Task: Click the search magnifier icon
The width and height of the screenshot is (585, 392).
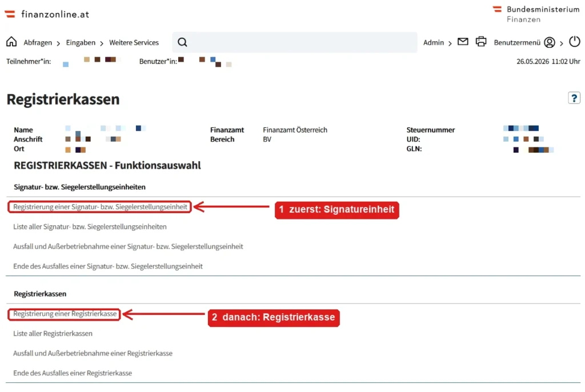Action: (x=182, y=42)
